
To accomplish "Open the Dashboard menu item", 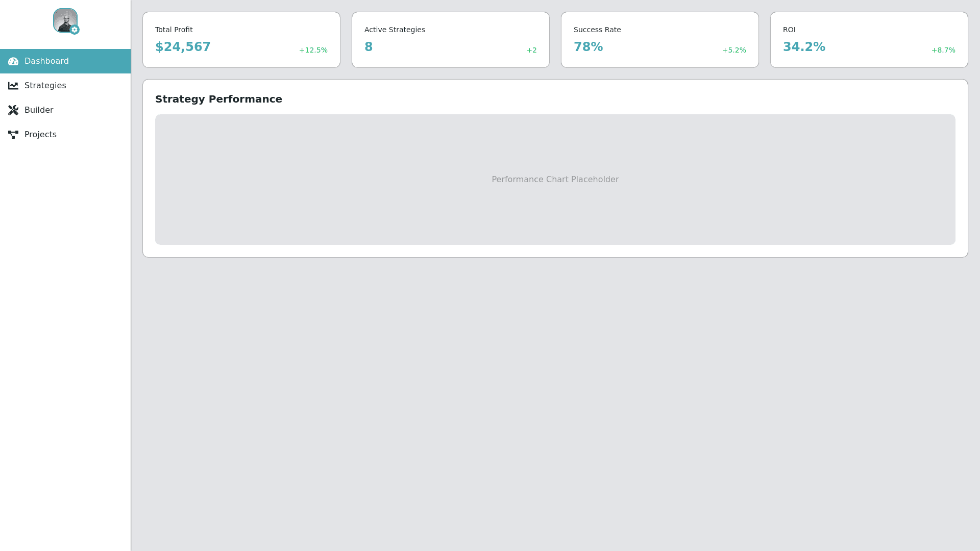I will tap(46, 61).
